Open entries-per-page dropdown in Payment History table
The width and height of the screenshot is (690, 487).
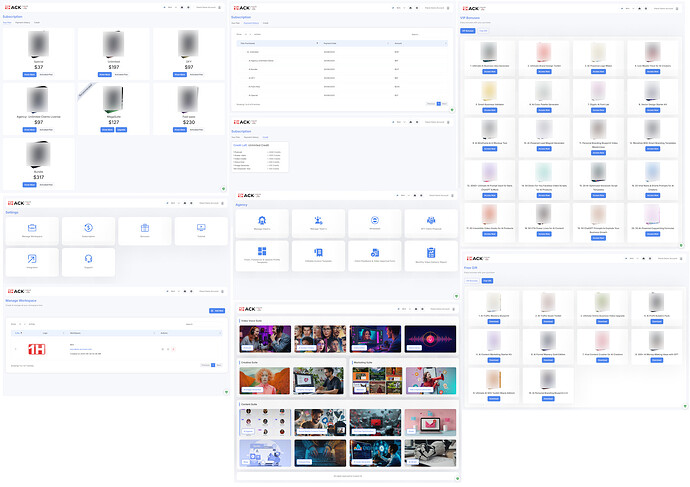tap(247, 34)
